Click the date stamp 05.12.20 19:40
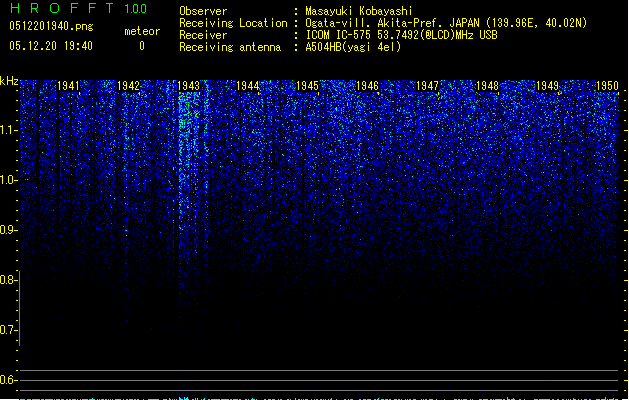 [x=51, y=46]
